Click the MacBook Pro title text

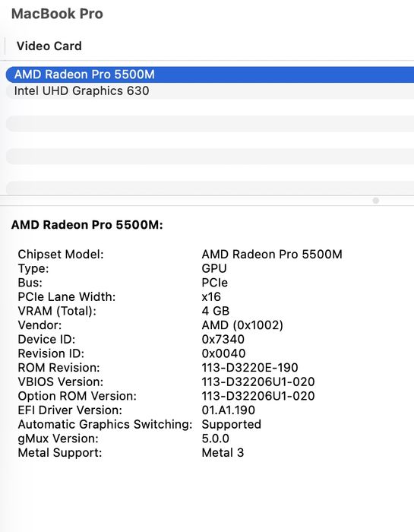click(57, 14)
